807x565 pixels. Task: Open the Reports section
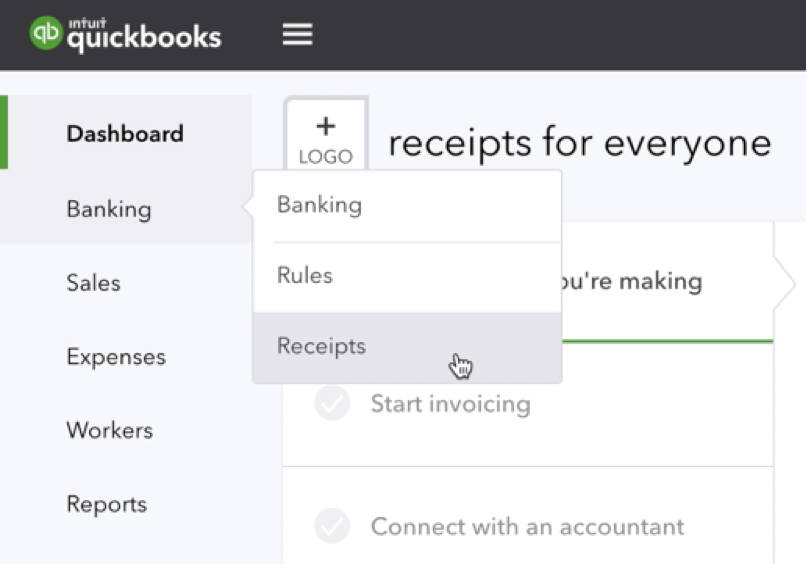[x=106, y=504]
